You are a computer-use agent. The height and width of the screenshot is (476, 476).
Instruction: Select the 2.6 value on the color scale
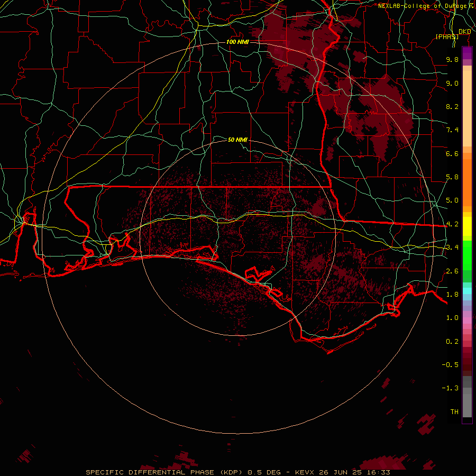coord(452,271)
